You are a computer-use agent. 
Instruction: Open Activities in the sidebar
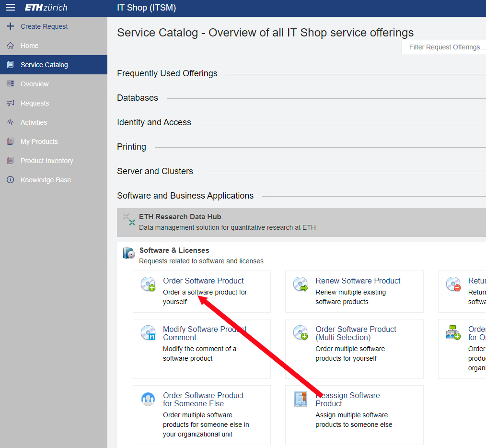54,122
